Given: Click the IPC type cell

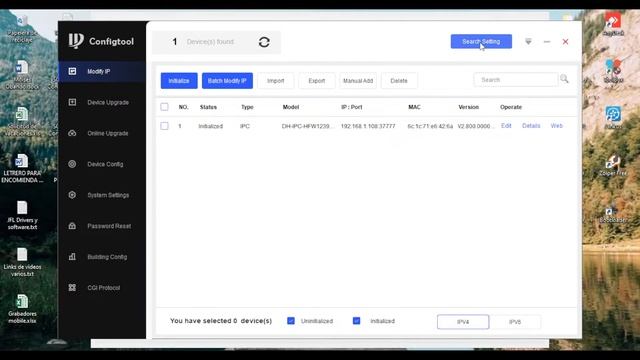Looking at the screenshot, I should click(x=244, y=126).
